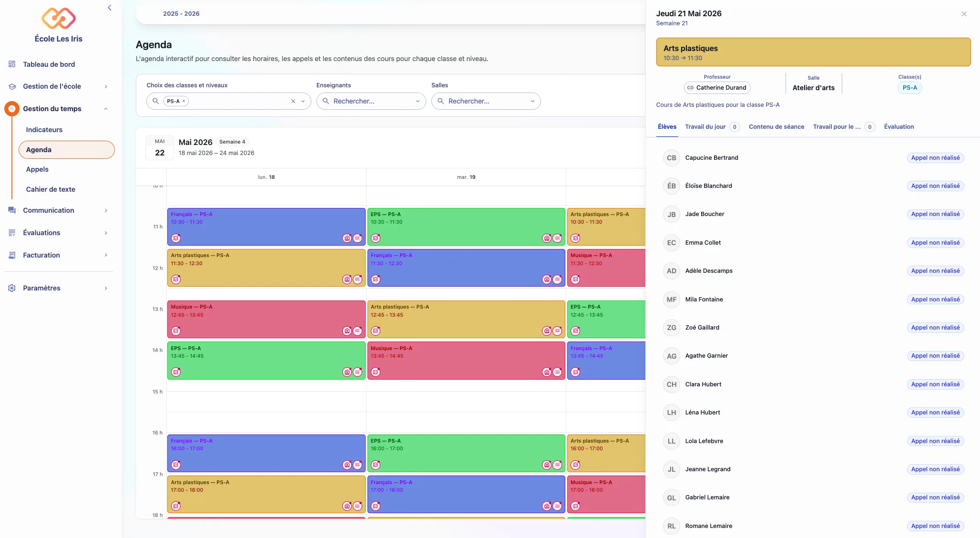This screenshot has height=538, width=980.
Task: Open the Indicateurs submenu item
Action: click(x=44, y=130)
